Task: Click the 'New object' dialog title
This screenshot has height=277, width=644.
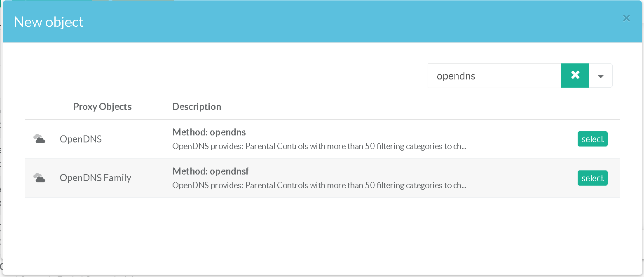Action: point(49,22)
